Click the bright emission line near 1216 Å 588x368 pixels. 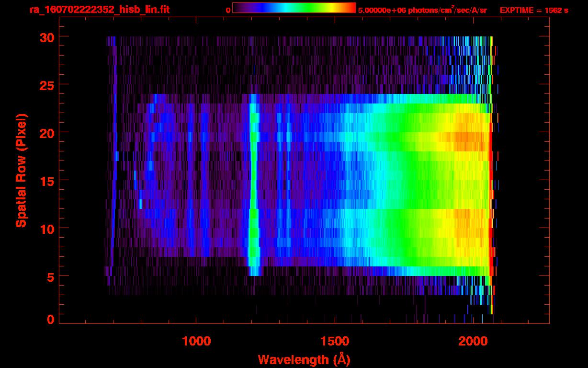[254, 182]
